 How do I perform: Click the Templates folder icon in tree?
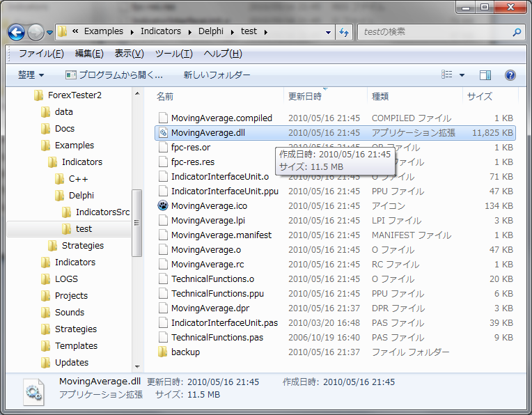point(45,346)
